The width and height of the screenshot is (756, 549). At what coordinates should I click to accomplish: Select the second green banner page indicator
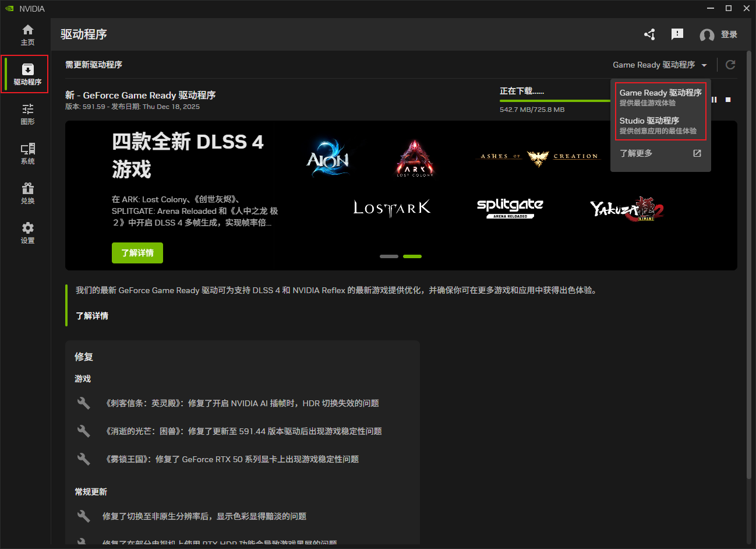tap(412, 256)
